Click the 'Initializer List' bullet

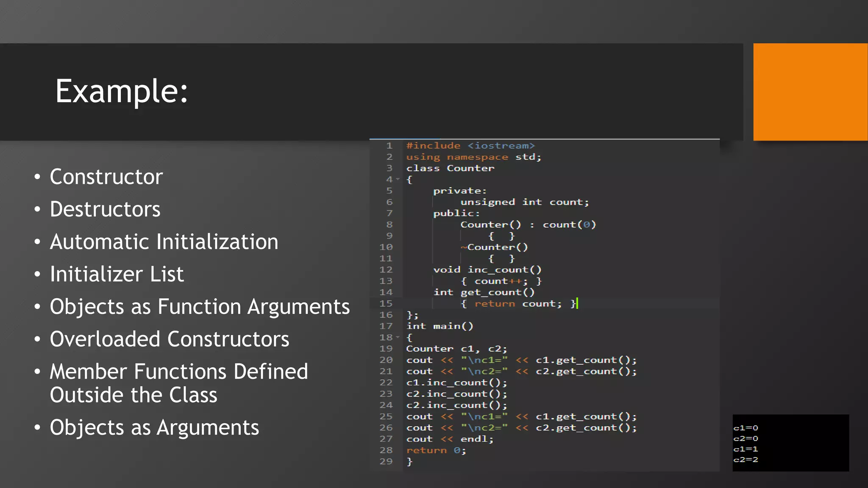(117, 274)
